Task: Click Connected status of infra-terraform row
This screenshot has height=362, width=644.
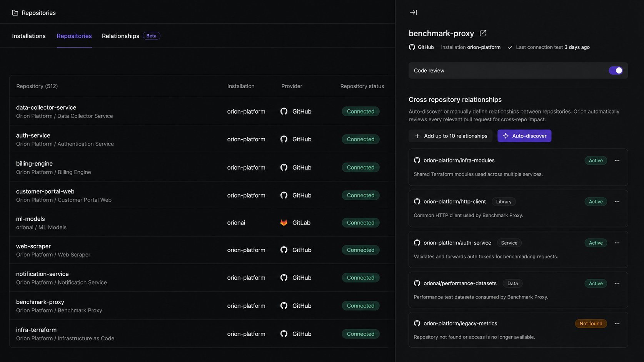Action: 360,334
